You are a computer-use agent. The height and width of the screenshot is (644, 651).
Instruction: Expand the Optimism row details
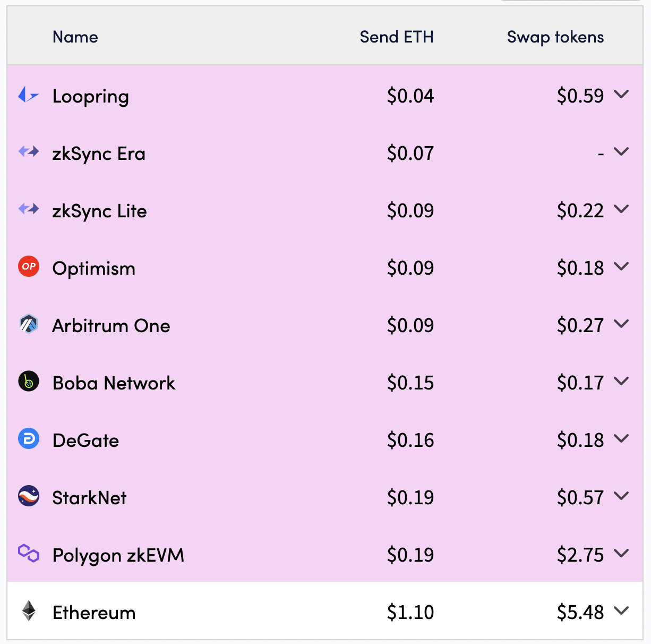pos(621,267)
